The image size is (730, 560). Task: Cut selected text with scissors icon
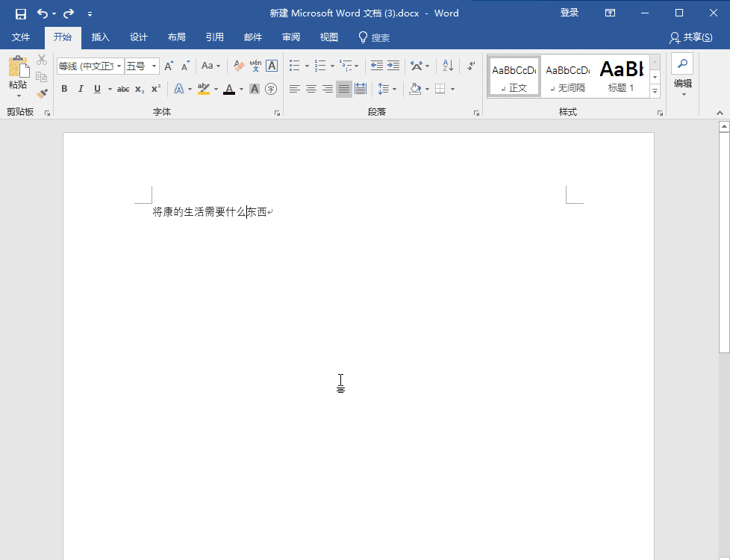(x=42, y=60)
